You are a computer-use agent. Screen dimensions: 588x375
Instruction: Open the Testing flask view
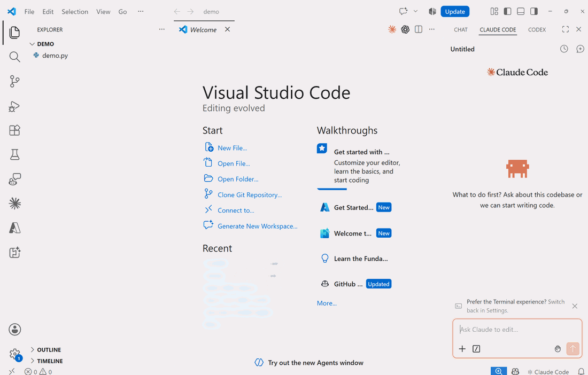[14, 154]
